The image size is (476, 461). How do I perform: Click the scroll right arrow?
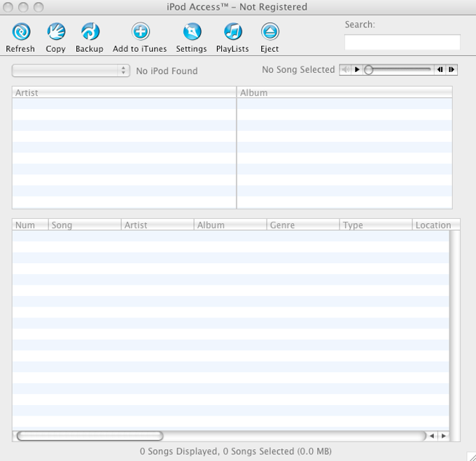444,436
